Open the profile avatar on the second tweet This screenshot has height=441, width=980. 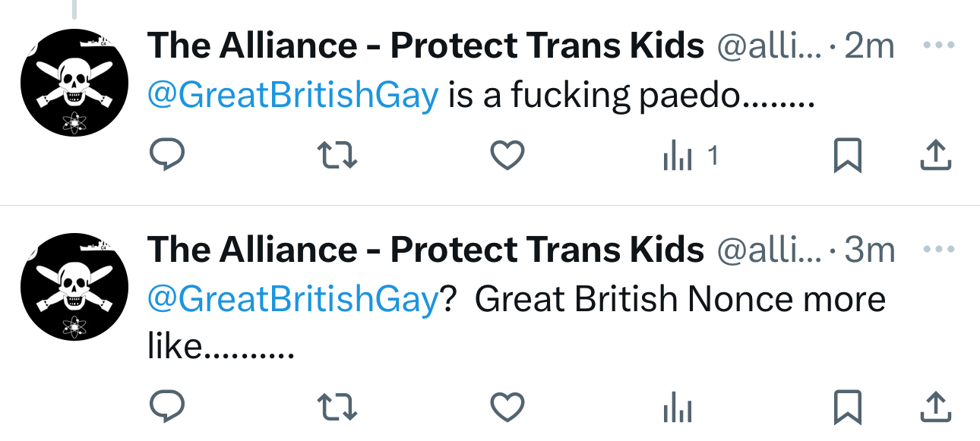click(x=73, y=286)
